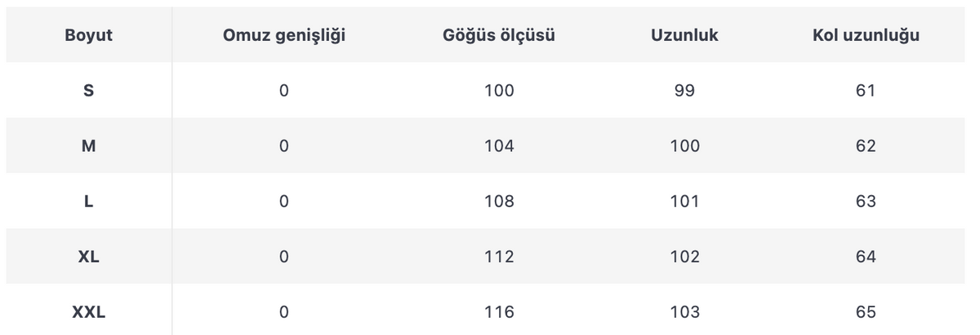Select the XL size row label

click(x=88, y=257)
